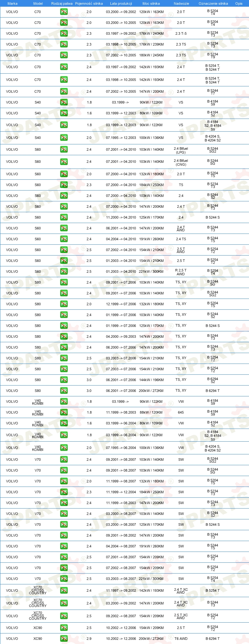
Task: Select the 88kW / 120KM power cell
Action: pyautogui.click(x=151, y=412)
